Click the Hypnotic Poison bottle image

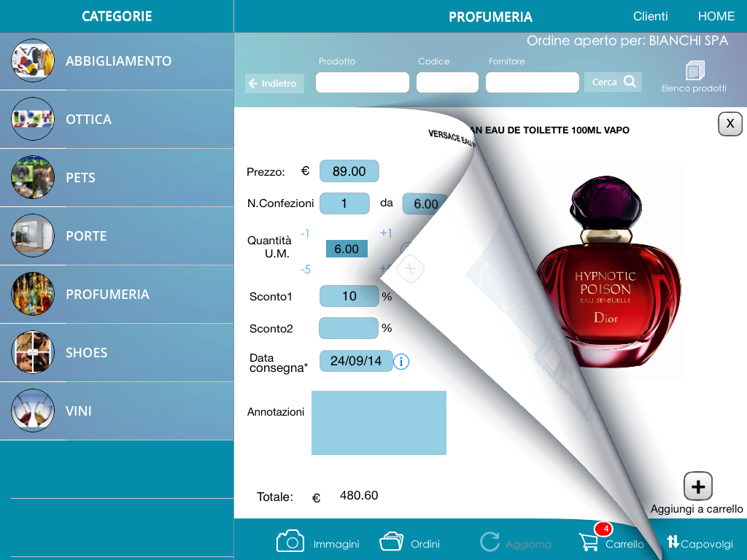[x=608, y=271]
